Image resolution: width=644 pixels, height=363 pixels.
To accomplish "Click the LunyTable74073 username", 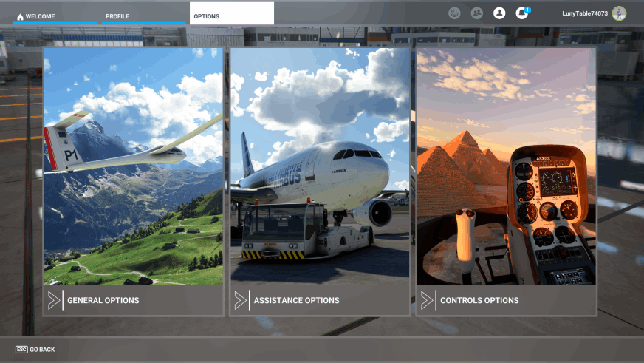I will 584,13.
